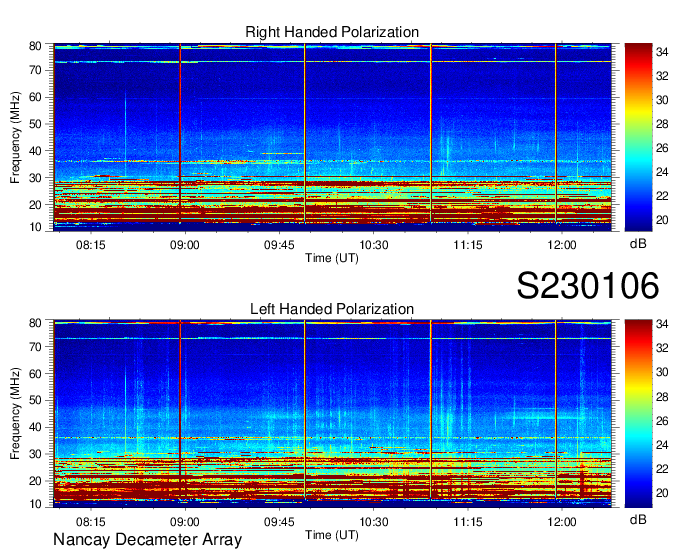
Task: Click the "09:00" time tick of the Right Handed plot
Action: pos(185,245)
